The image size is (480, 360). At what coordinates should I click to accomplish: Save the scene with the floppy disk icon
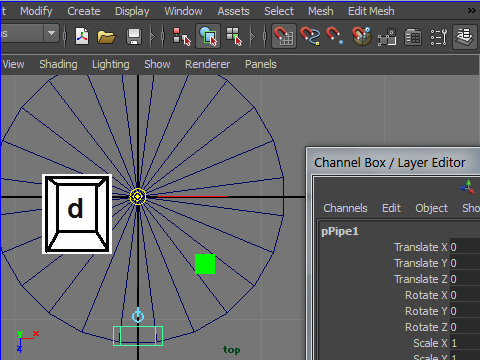(x=134, y=36)
